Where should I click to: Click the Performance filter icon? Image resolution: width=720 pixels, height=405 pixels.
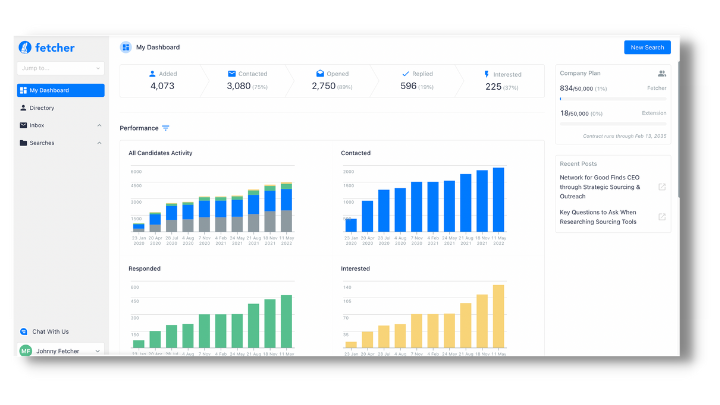[166, 128]
